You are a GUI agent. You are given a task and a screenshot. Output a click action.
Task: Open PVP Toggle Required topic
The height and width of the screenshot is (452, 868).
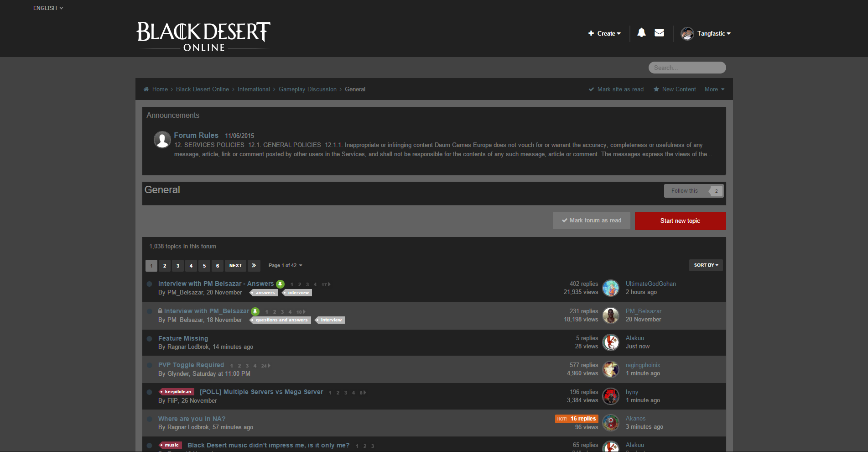click(191, 365)
